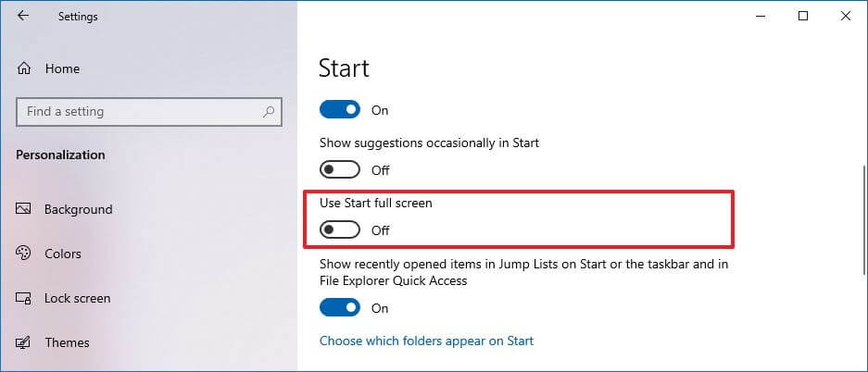The height and width of the screenshot is (372, 868).
Task: Click the Home house icon
Action: coord(25,68)
